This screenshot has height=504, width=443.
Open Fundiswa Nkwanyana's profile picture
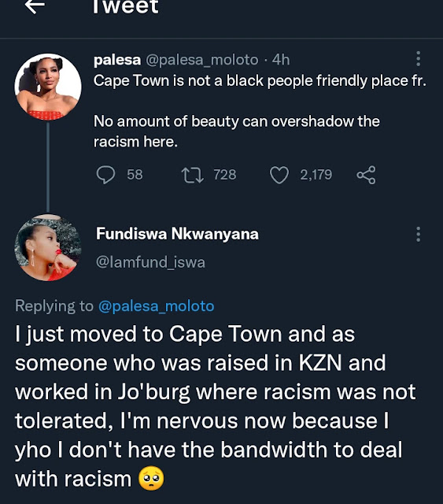[x=48, y=247]
